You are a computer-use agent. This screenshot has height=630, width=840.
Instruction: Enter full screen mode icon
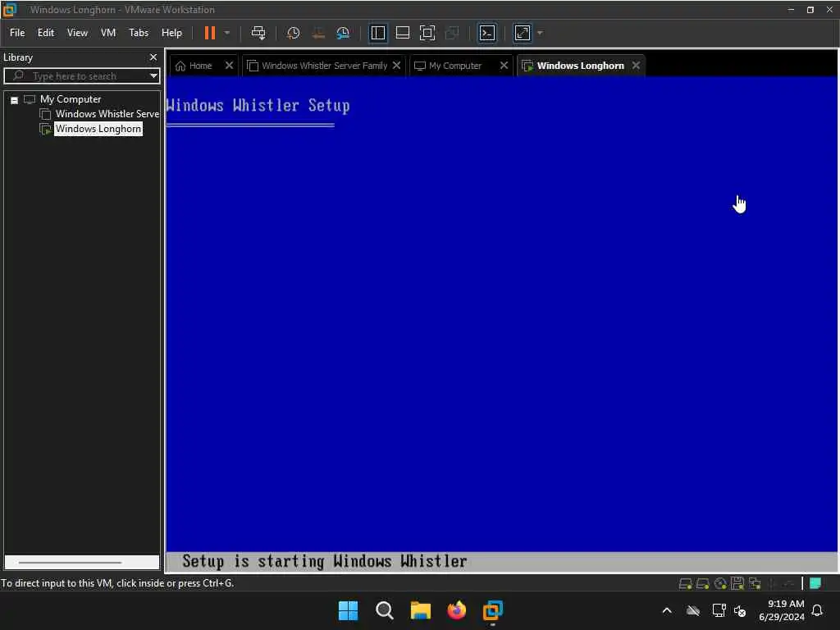pos(427,33)
